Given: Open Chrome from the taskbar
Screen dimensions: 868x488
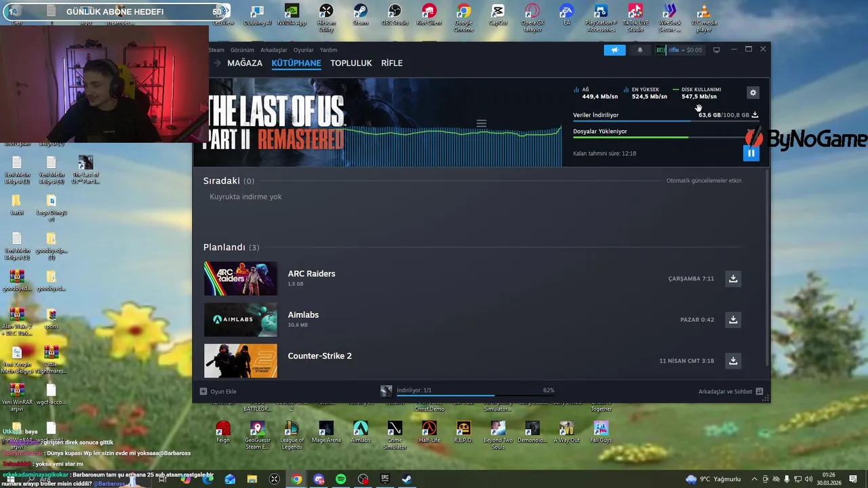Looking at the screenshot, I should (297, 479).
